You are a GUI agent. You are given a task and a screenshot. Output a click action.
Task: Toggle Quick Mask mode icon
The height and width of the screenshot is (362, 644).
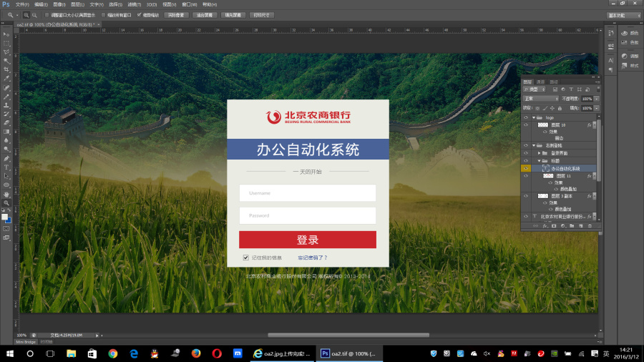coord(6,229)
